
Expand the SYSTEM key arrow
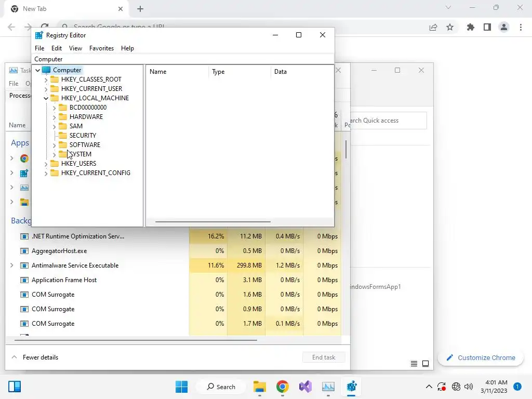(54, 154)
